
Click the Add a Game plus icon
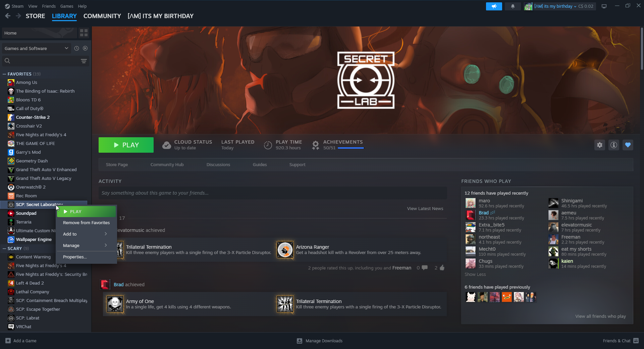tap(8, 341)
